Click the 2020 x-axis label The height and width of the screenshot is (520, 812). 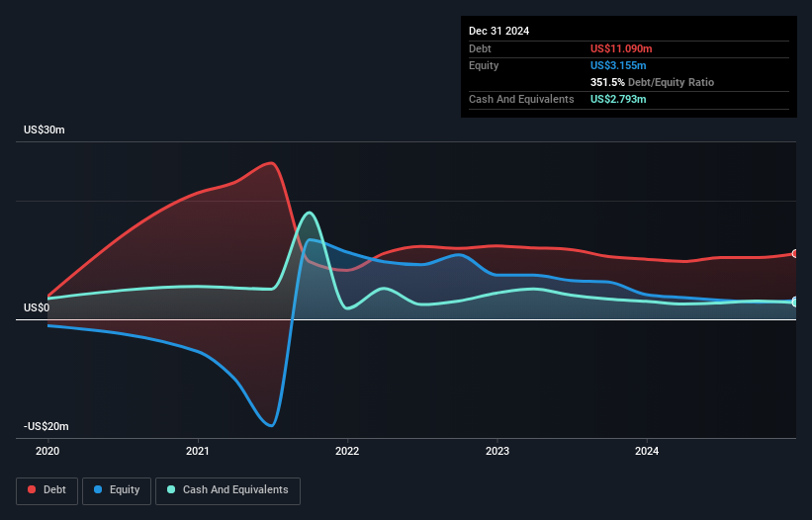[47, 451]
